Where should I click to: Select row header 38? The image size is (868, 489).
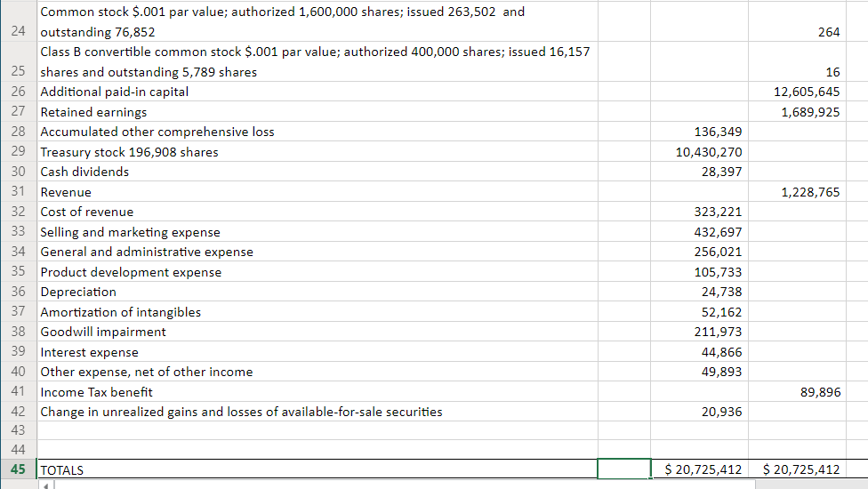click(19, 332)
